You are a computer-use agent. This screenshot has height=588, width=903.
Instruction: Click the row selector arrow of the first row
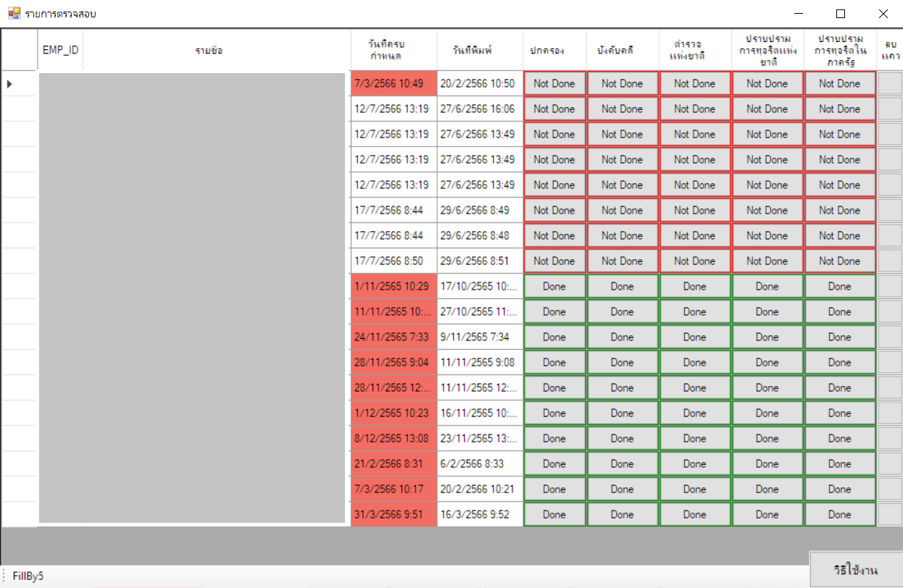[9, 84]
